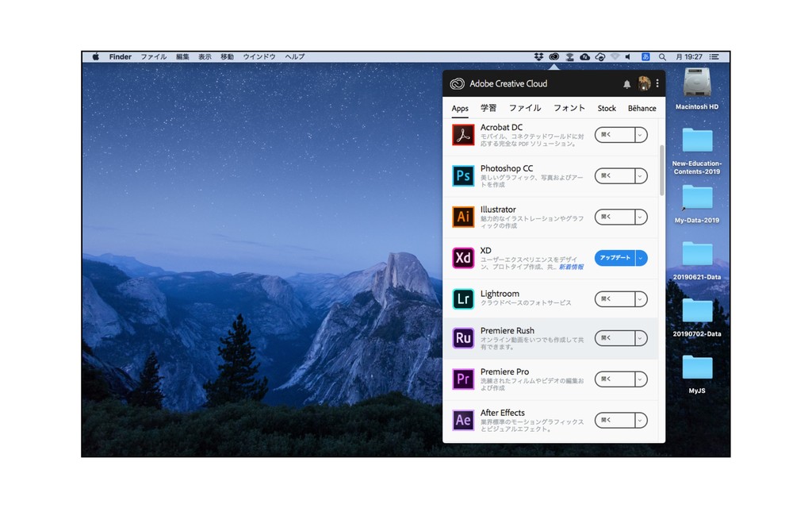The image size is (812, 508).
Task: Click the Dropbox menu bar icon
Action: coord(538,56)
